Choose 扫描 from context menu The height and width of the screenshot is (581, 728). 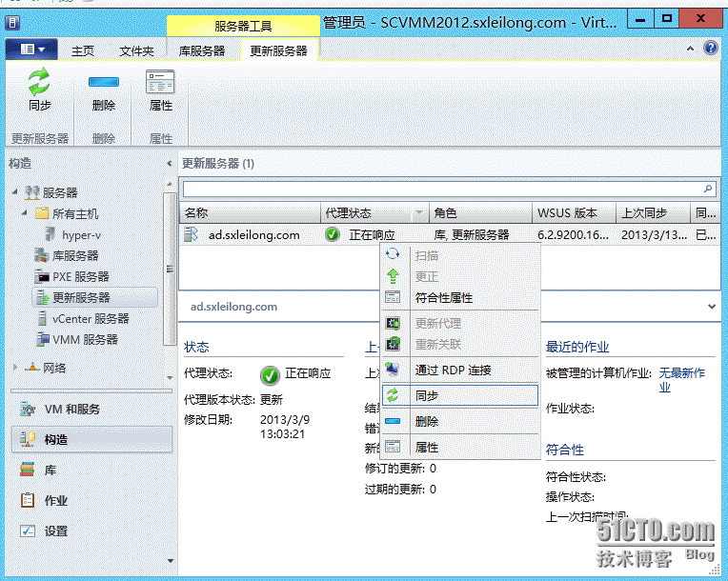(460, 255)
